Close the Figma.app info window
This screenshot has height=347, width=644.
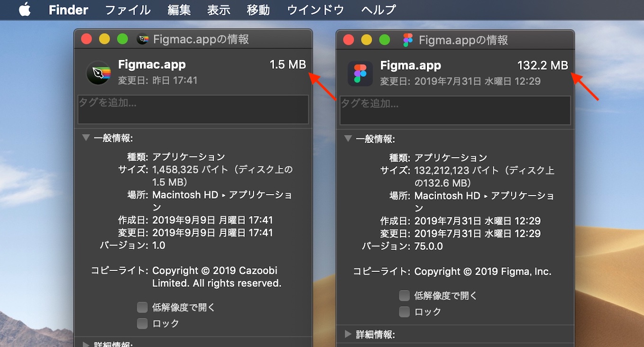(349, 40)
